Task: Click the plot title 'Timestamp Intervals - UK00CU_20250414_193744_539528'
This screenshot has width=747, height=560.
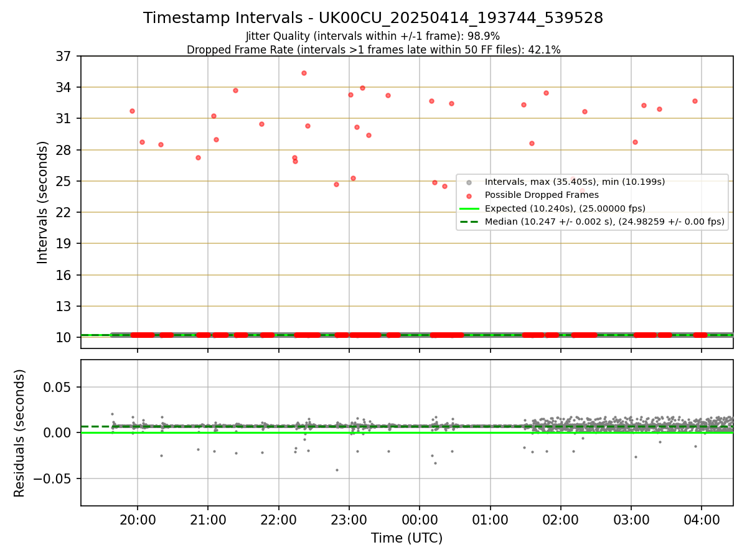Action: click(x=373, y=18)
